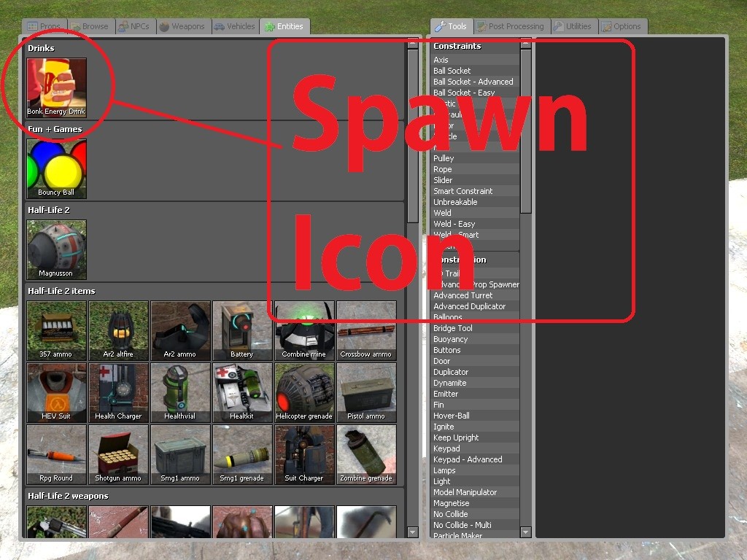
Task: Open the Weapons tab
Action: 182,26
